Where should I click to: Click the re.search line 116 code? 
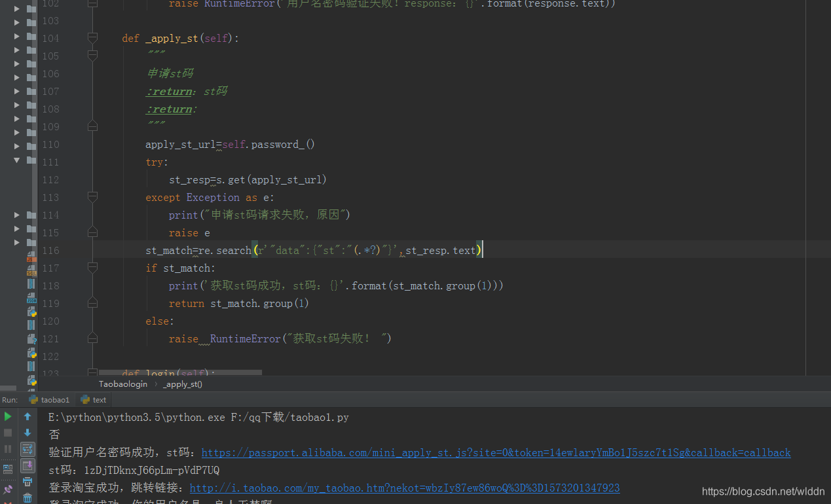click(314, 250)
